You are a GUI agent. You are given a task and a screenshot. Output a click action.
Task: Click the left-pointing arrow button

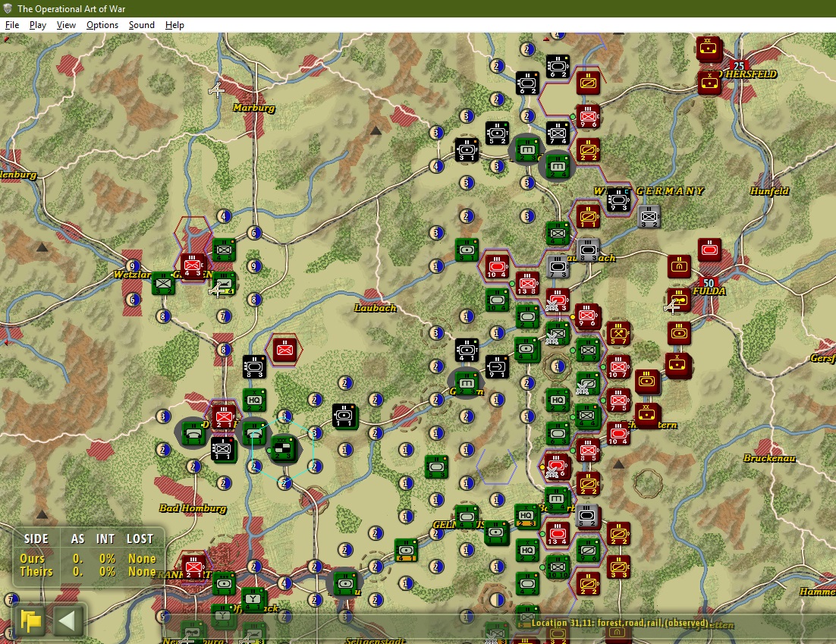68,621
